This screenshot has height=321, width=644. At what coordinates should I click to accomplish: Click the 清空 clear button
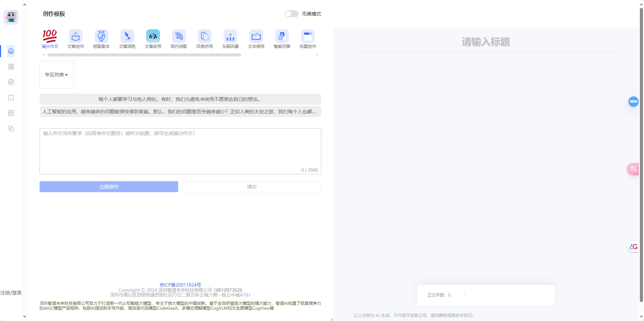[251, 186]
